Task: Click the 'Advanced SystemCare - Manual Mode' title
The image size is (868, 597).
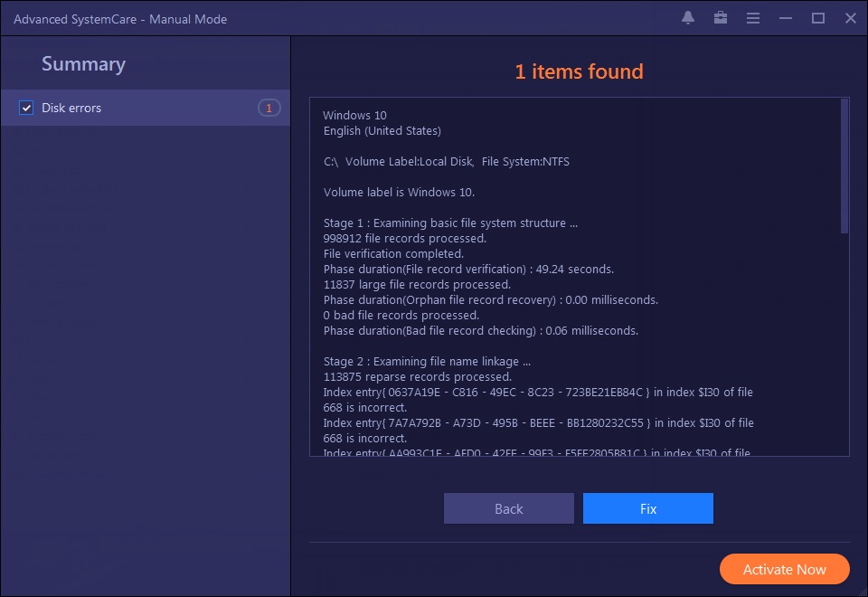Action: (x=120, y=19)
